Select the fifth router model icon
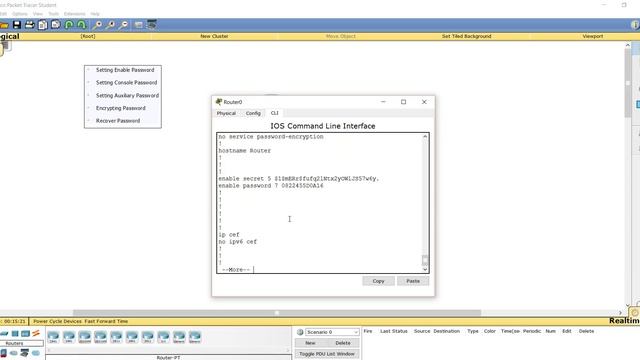Viewport: 640px width, 360px height. pyautogui.click(x=116, y=337)
